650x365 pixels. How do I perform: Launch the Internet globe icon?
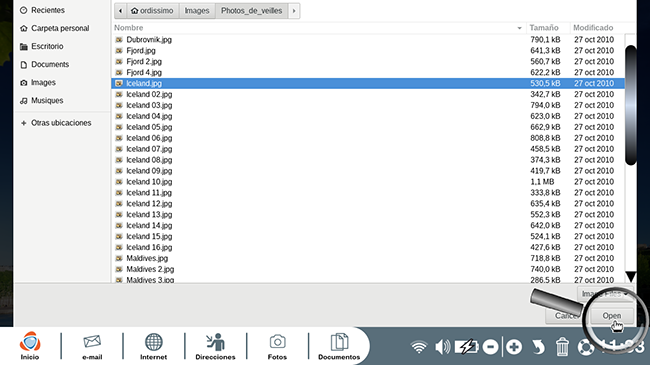[153, 346]
